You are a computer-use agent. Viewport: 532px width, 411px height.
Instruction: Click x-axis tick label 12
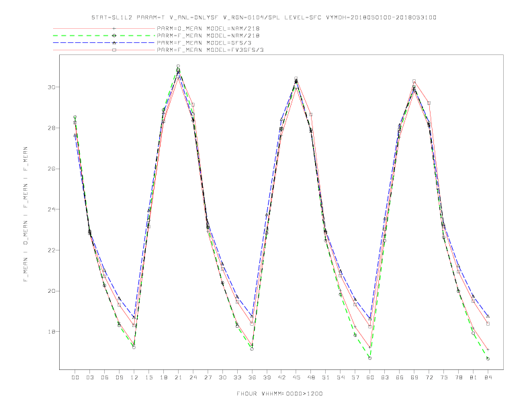134,377
